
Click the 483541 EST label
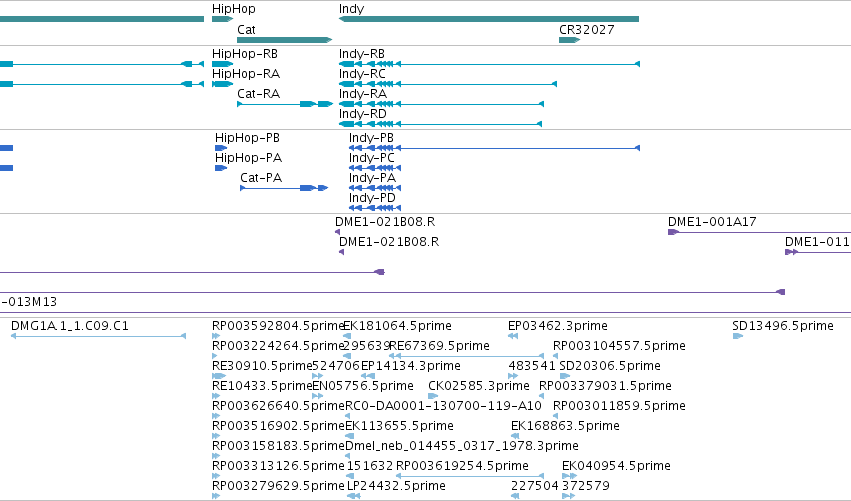(x=532, y=366)
